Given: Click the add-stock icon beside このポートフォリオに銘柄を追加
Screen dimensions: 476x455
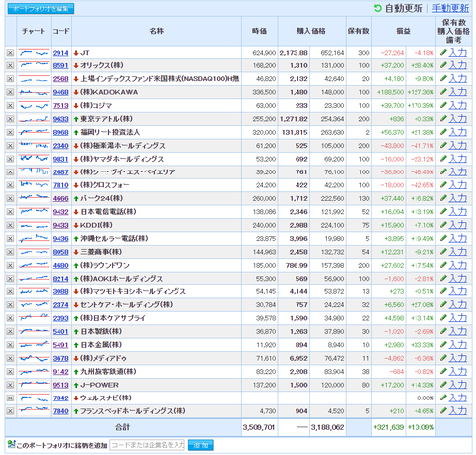Looking at the screenshot, I should point(11,445).
